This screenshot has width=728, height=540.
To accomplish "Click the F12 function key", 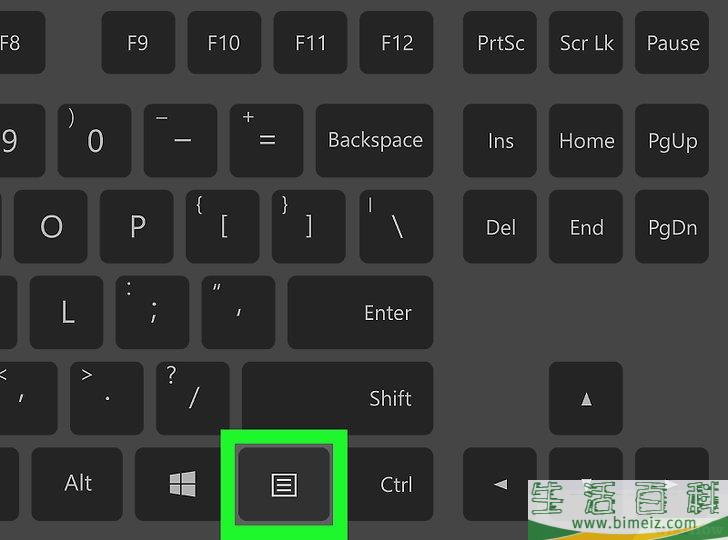I will pyautogui.click(x=396, y=43).
